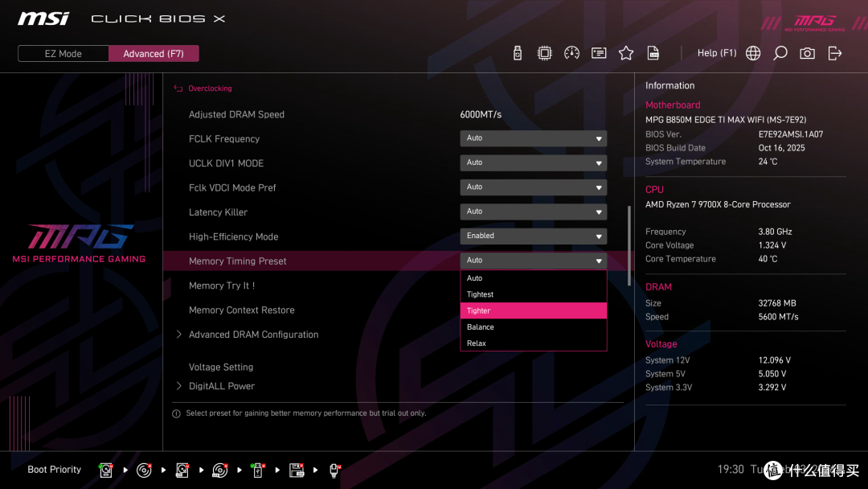Click the System 12V 12.096 V reading
This screenshot has width=868, height=489.
pos(775,360)
